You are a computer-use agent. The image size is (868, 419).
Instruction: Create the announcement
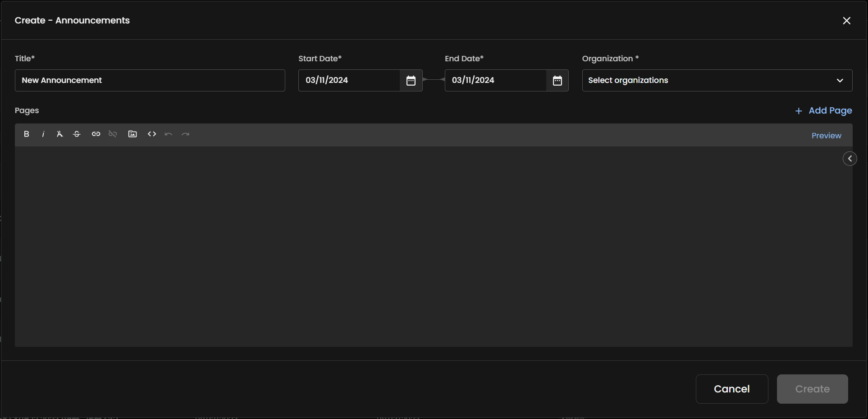(812, 389)
